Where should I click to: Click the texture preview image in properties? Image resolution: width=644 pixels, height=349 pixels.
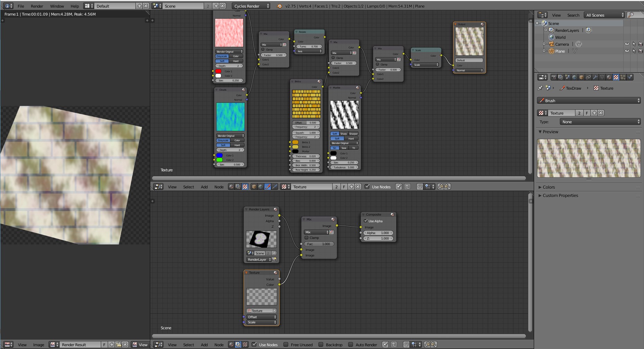click(589, 158)
